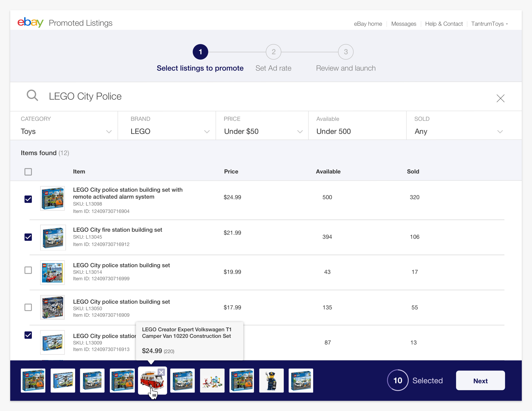Go to step 2 Set Ad rate

[x=273, y=52]
